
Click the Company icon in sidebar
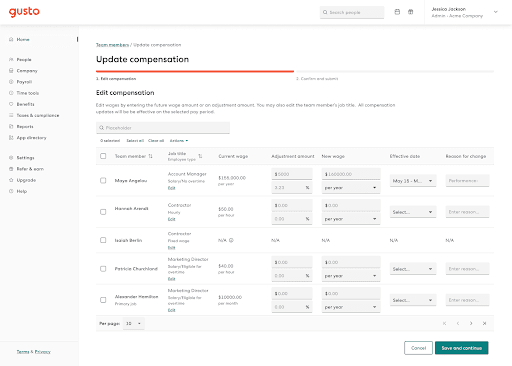click(x=11, y=71)
